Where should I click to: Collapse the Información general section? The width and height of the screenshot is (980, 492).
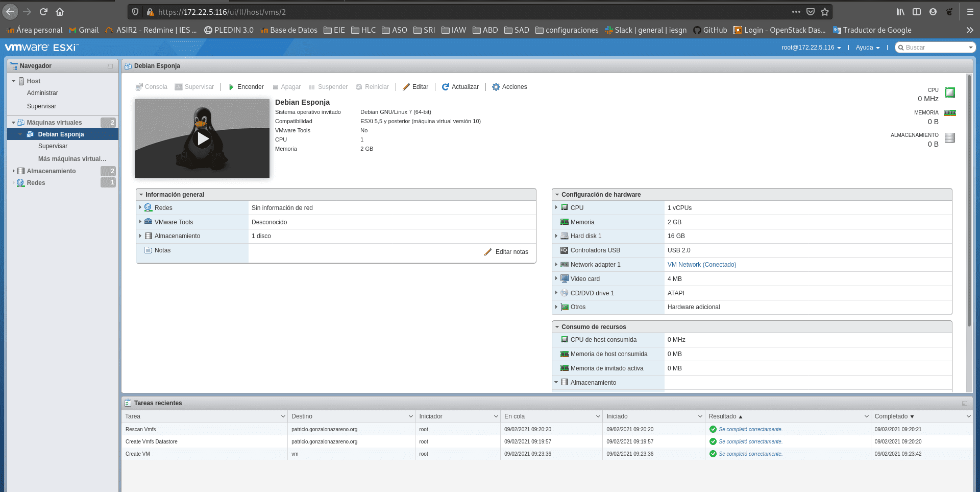coord(141,195)
